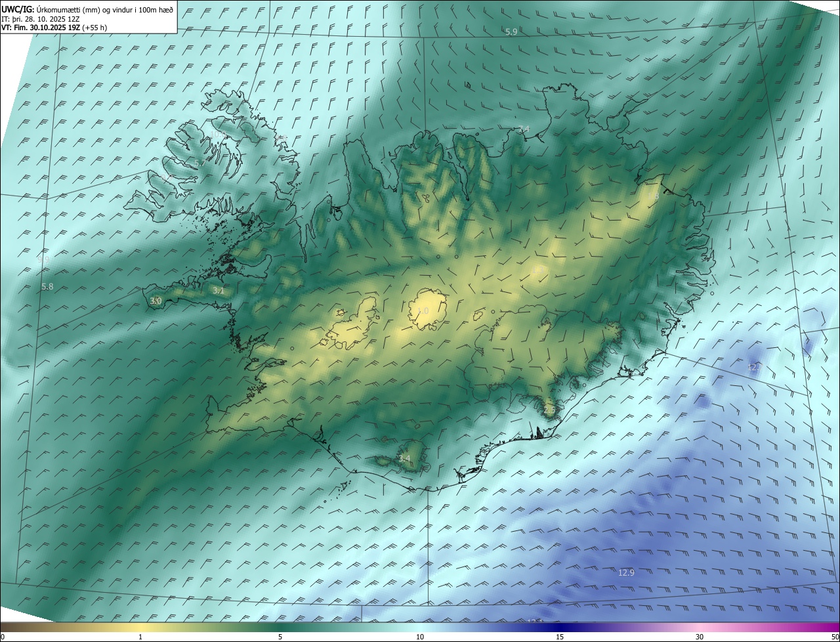Click the 1.0 value on the central glacier
840x642 pixels.
click(423, 311)
